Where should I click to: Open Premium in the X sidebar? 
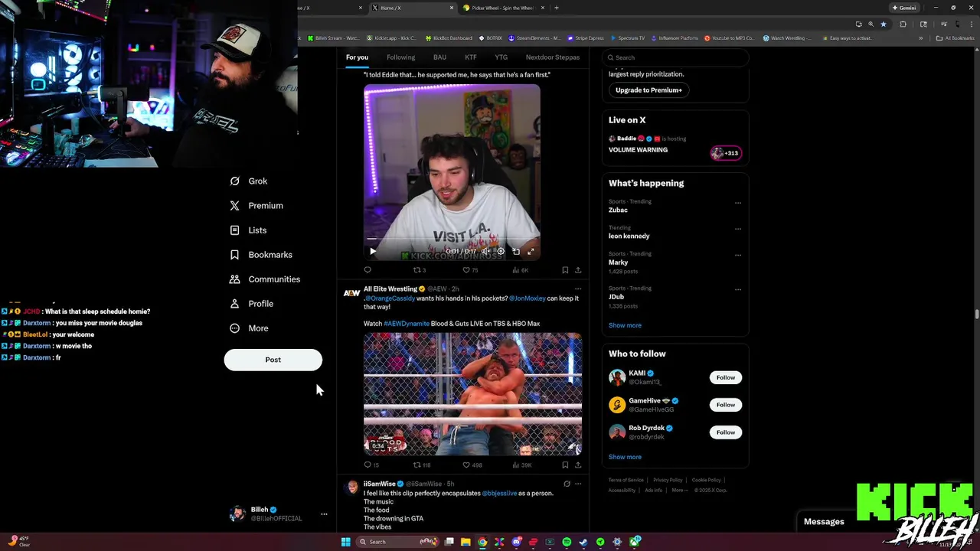[256, 206]
